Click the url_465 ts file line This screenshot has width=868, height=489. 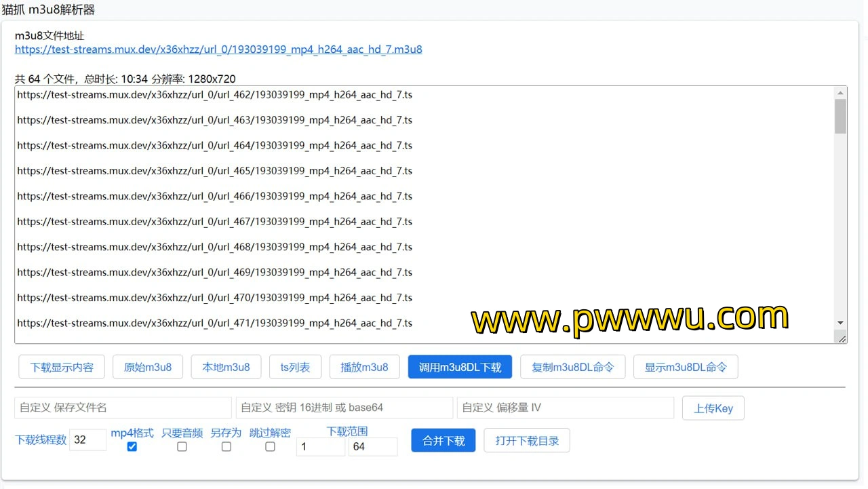click(x=215, y=171)
